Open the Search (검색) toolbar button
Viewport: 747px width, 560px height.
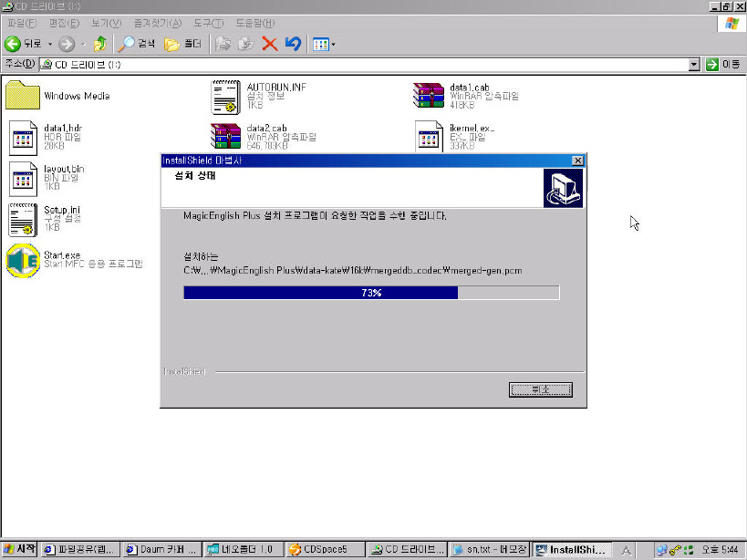[x=137, y=45]
